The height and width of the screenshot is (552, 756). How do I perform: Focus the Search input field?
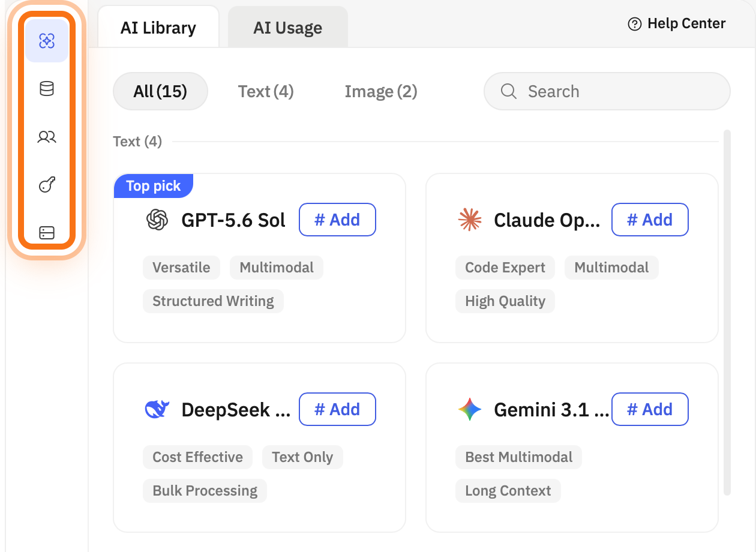point(607,91)
